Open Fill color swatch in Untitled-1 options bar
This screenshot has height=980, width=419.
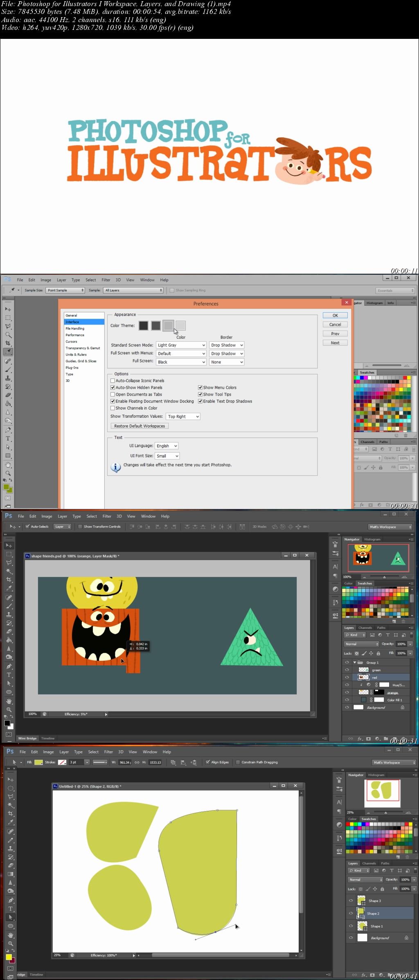click(38, 762)
